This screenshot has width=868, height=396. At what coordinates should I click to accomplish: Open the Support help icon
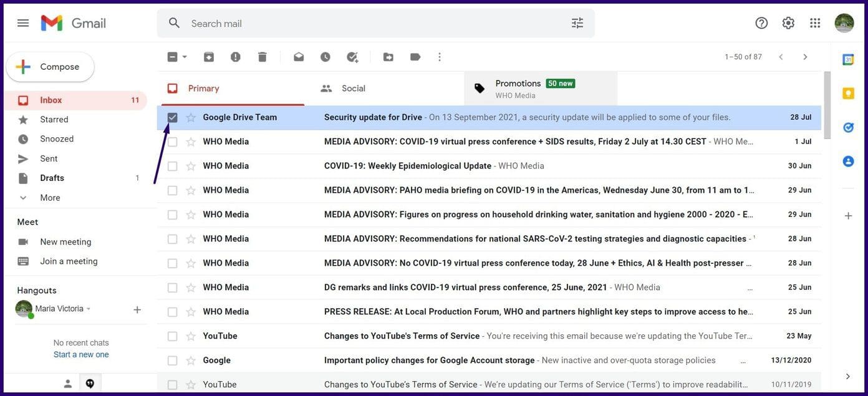point(761,23)
